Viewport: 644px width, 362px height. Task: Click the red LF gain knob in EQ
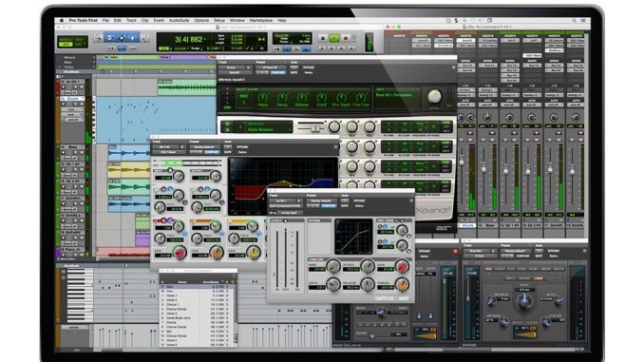[180, 252]
